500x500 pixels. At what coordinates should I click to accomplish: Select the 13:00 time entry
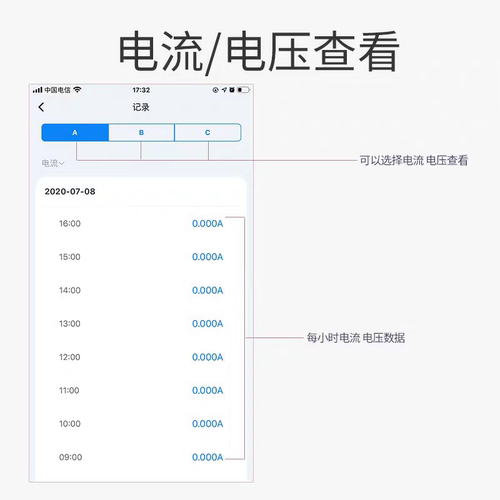coord(70,323)
